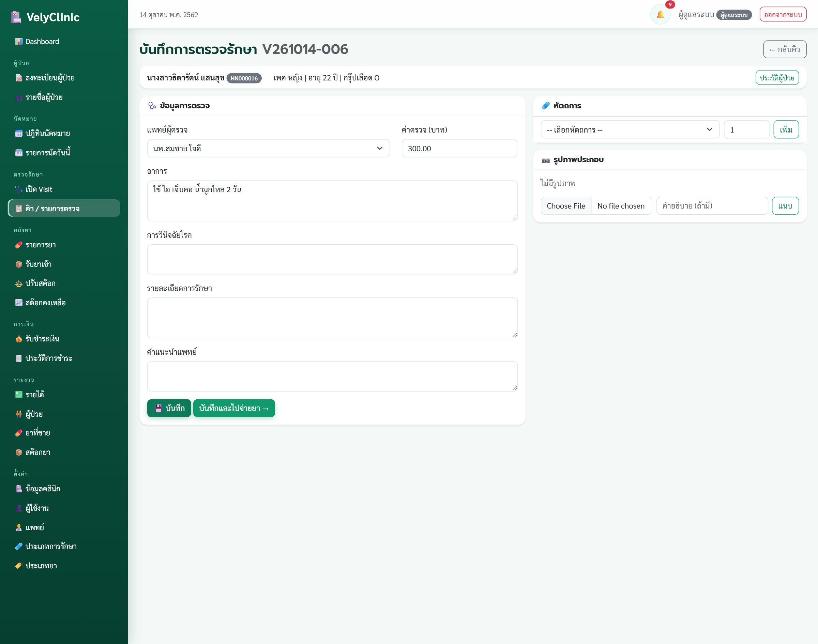Open the notification bell icon
Screen dimensions: 818x644
[660, 15]
